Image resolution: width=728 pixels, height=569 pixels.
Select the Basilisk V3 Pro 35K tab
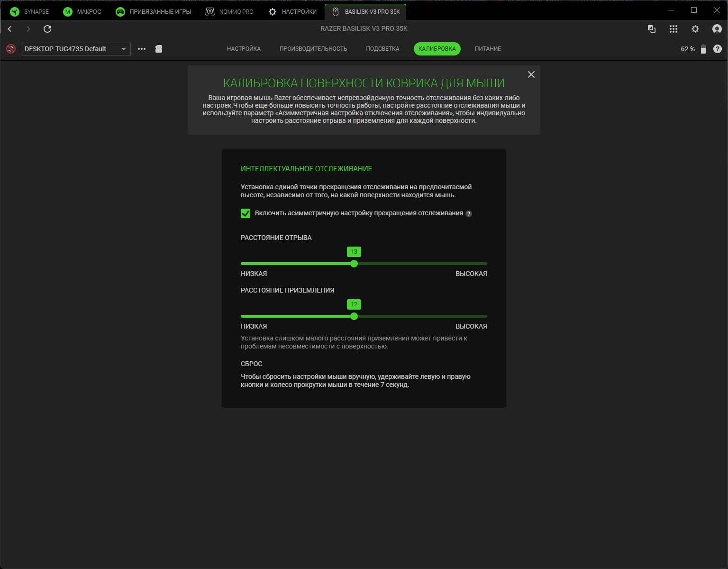[x=365, y=11]
